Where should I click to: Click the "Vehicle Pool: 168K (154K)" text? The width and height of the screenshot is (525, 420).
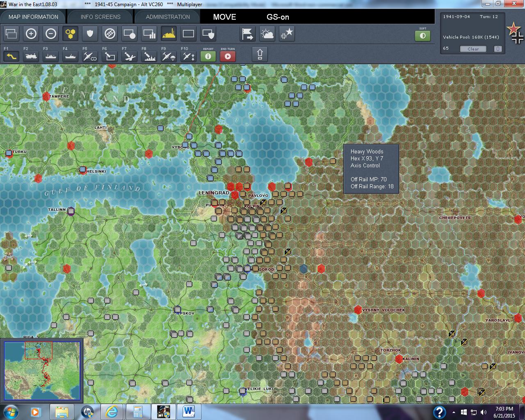coord(471,37)
